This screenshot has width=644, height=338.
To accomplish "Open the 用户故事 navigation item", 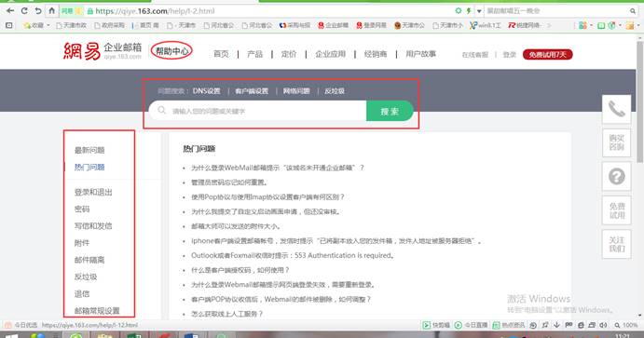I will [x=420, y=54].
